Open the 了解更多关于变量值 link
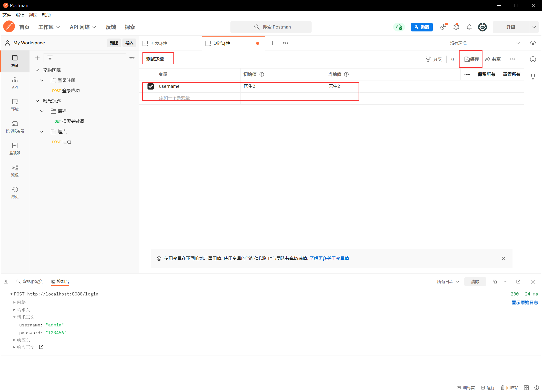 tap(329, 258)
